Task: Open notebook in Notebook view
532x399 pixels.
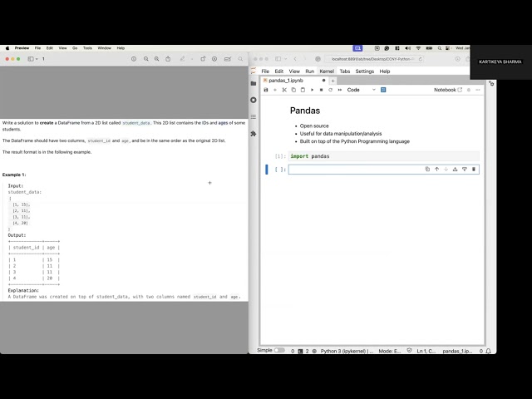Action: 448,90
